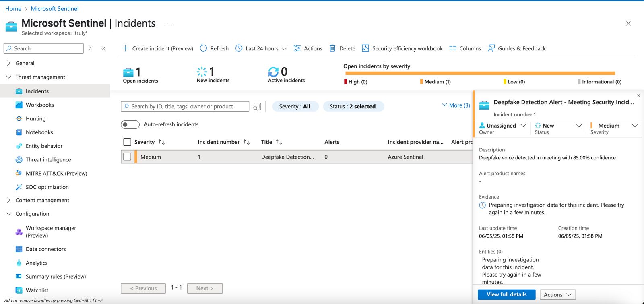The width and height of the screenshot is (644, 304).
Task: Click the Home breadcrumb link
Action: click(x=13, y=8)
